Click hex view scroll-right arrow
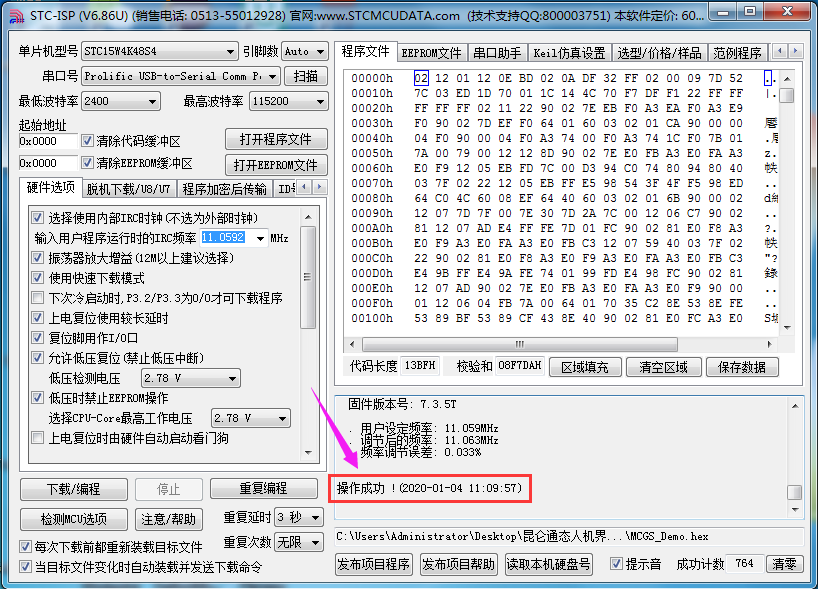 (769, 344)
